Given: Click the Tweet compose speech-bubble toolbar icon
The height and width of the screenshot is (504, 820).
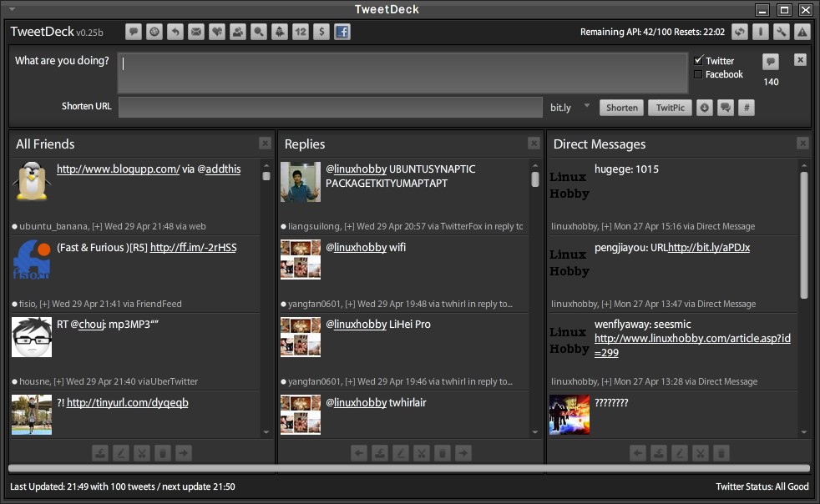Looking at the screenshot, I should pyautogui.click(x=134, y=32).
